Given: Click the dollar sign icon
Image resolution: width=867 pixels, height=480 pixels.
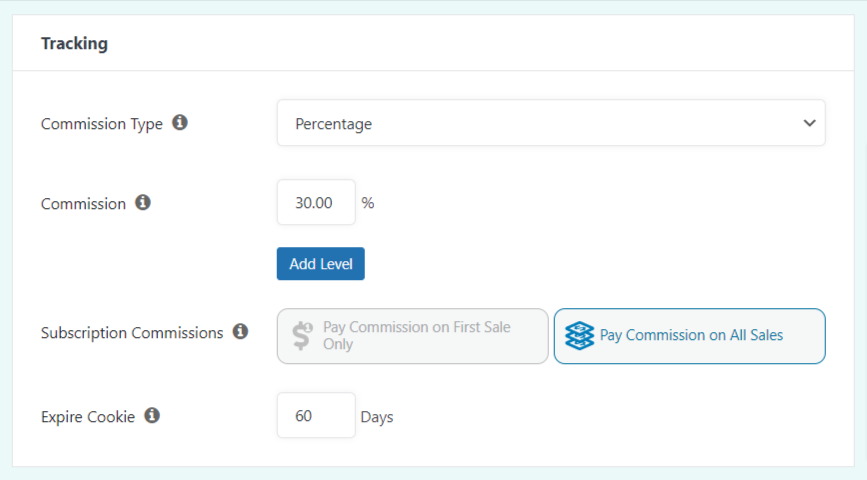Looking at the screenshot, I should click(302, 336).
